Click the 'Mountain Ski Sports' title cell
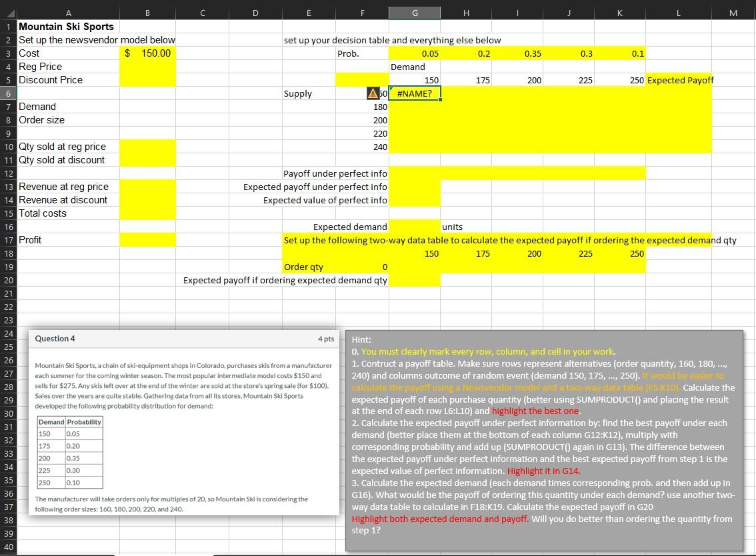This screenshot has height=556, width=756. coord(69,27)
